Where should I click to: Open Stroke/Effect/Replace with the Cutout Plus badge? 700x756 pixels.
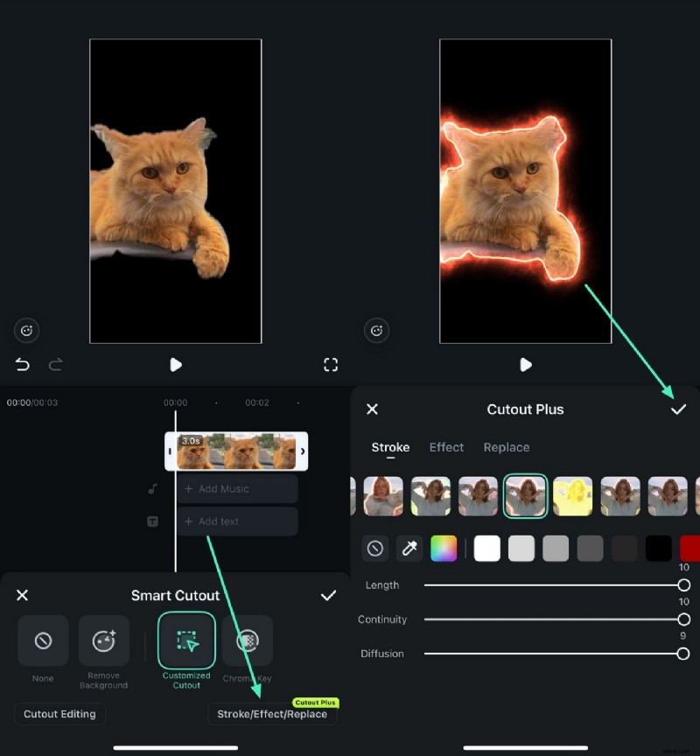point(273,713)
